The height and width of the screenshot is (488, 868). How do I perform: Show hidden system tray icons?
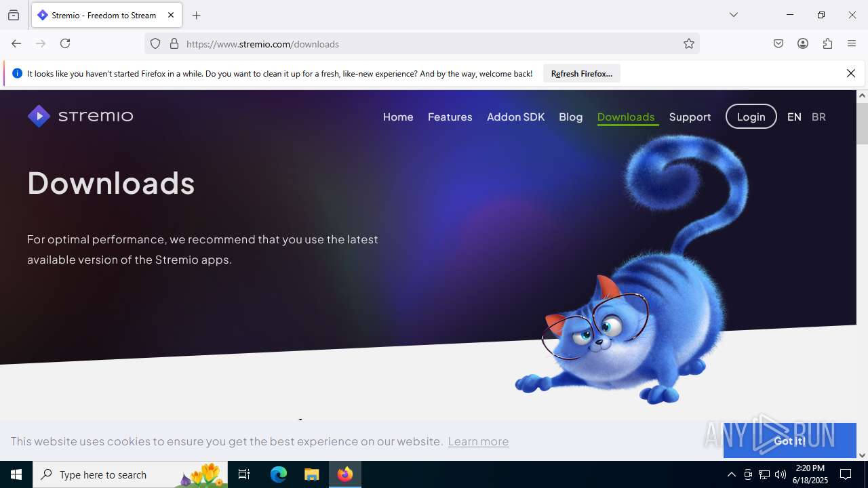coord(731,474)
